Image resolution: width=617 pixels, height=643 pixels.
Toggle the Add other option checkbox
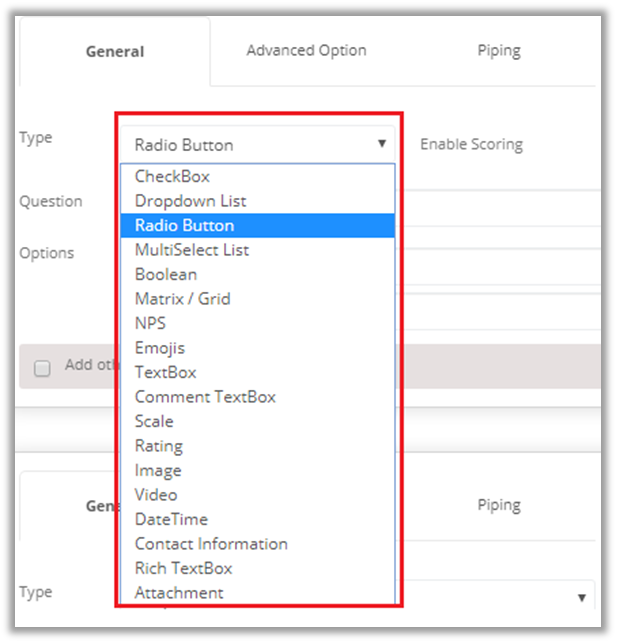point(42,368)
